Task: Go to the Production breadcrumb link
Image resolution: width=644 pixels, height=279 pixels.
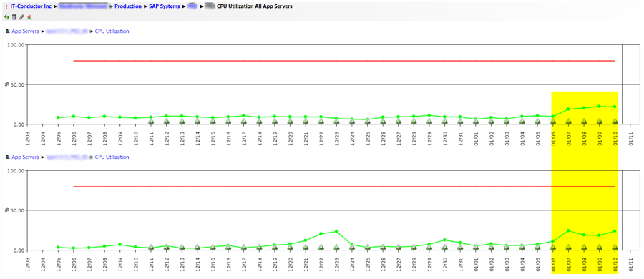Action: pyautogui.click(x=128, y=6)
